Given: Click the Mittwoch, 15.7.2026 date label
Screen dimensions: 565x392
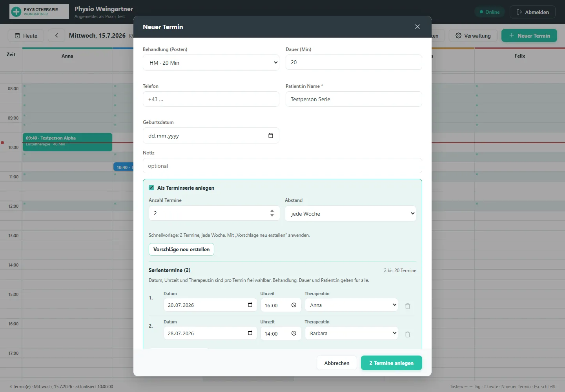Looking at the screenshot, I should pos(97,35).
